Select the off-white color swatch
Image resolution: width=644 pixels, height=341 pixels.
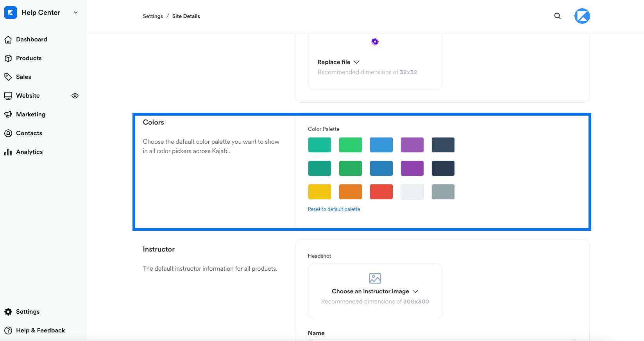point(412,192)
